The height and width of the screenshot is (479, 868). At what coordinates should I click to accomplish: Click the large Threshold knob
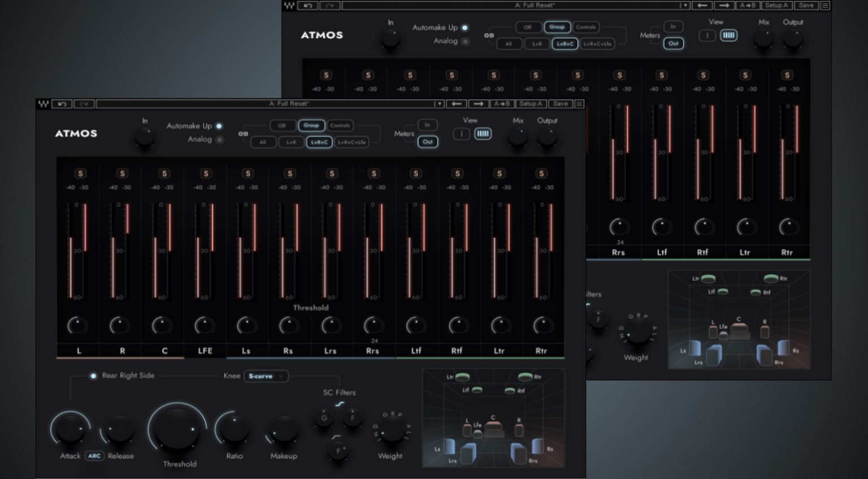(x=178, y=435)
